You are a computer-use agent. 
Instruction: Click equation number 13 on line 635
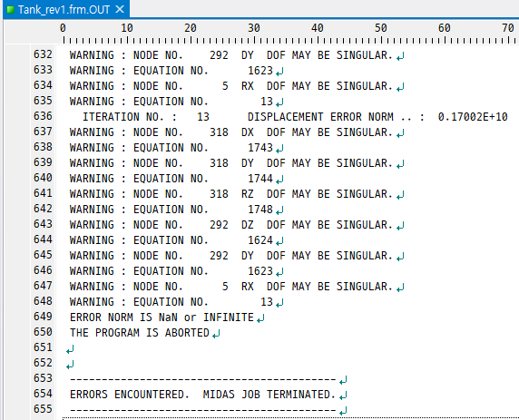click(x=267, y=102)
